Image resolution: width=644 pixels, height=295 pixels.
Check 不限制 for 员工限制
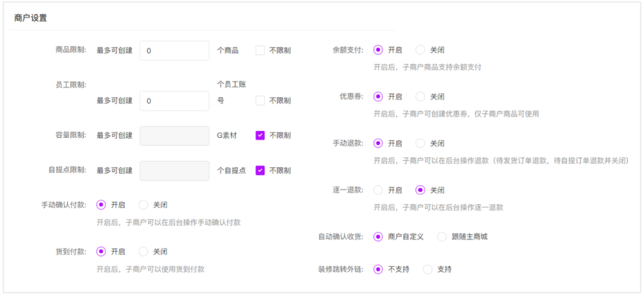[x=260, y=101]
